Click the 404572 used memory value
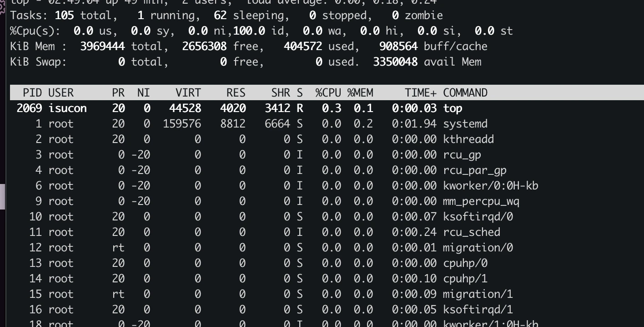 pyautogui.click(x=303, y=46)
